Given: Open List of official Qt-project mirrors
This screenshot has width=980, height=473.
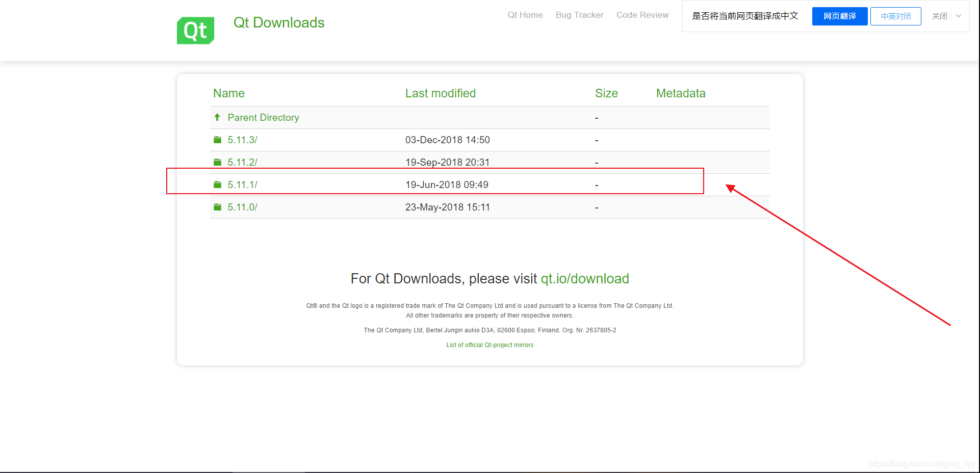Looking at the screenshot, I should click(x=490, y=345).
